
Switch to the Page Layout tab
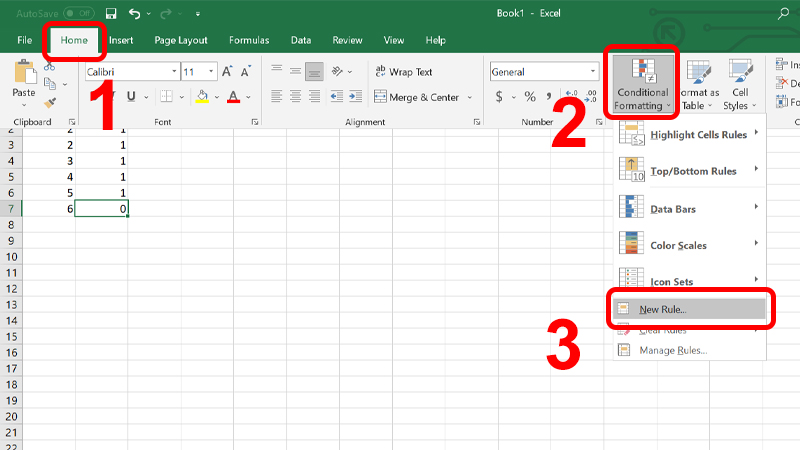[x=181, y=40]
